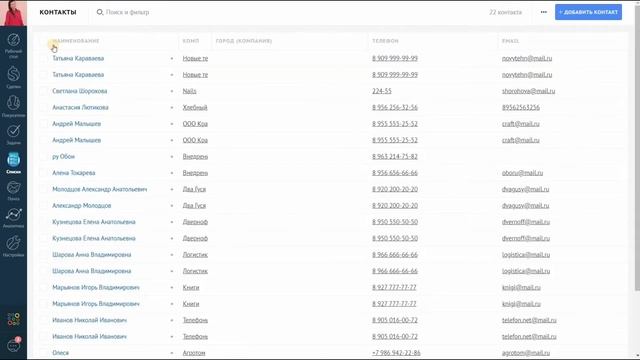Go to Сделки section in sidebar
Screen dimensions: 640x360
[x=13, y=77]
